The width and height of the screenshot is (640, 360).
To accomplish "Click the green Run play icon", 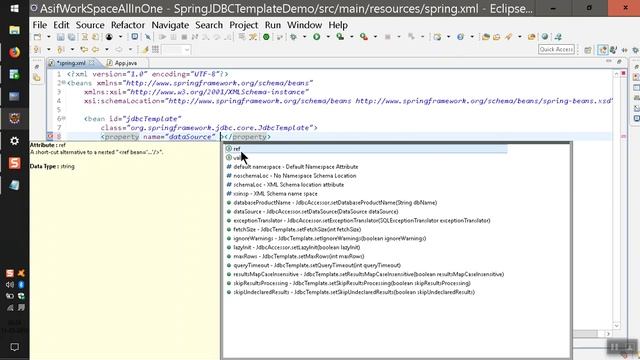I will coord(316,37).
